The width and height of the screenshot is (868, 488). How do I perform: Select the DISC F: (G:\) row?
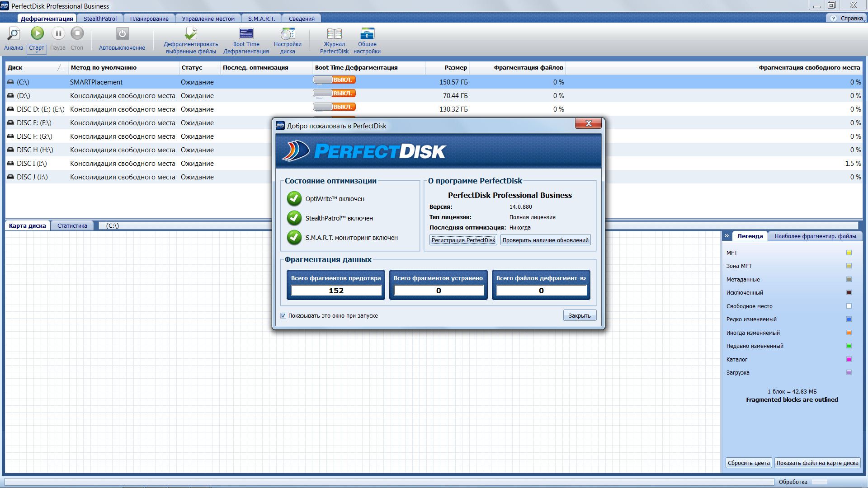coord(434,136)
